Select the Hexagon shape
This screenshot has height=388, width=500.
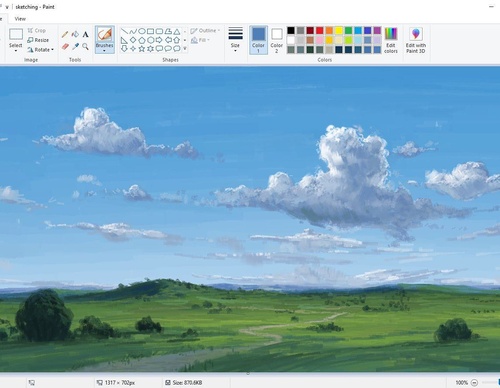(x=151, y=40)
